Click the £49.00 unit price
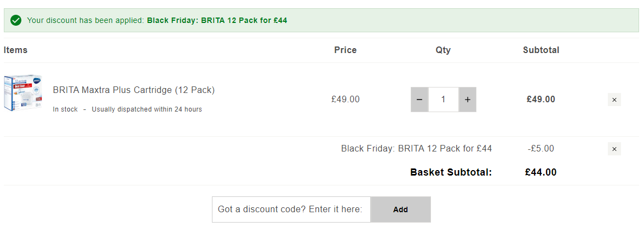The height and width of the screenshot is (233, 644). click(346, 100)
